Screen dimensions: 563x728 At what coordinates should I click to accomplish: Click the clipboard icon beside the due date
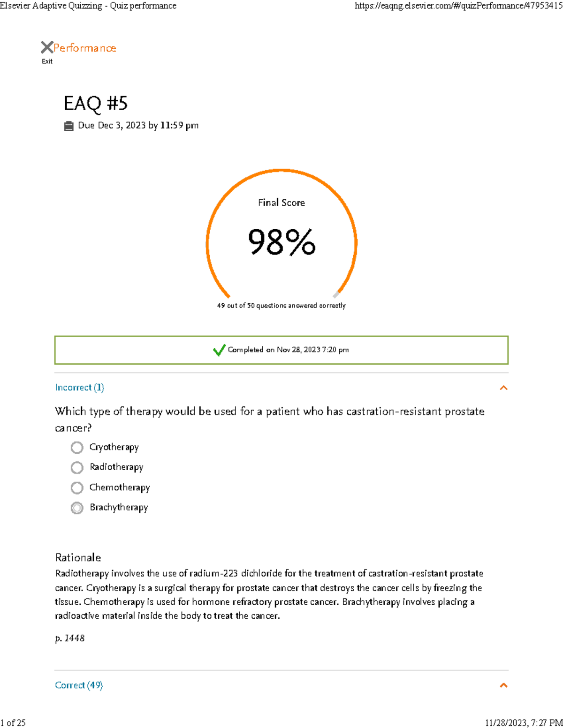tap(69, 125)
